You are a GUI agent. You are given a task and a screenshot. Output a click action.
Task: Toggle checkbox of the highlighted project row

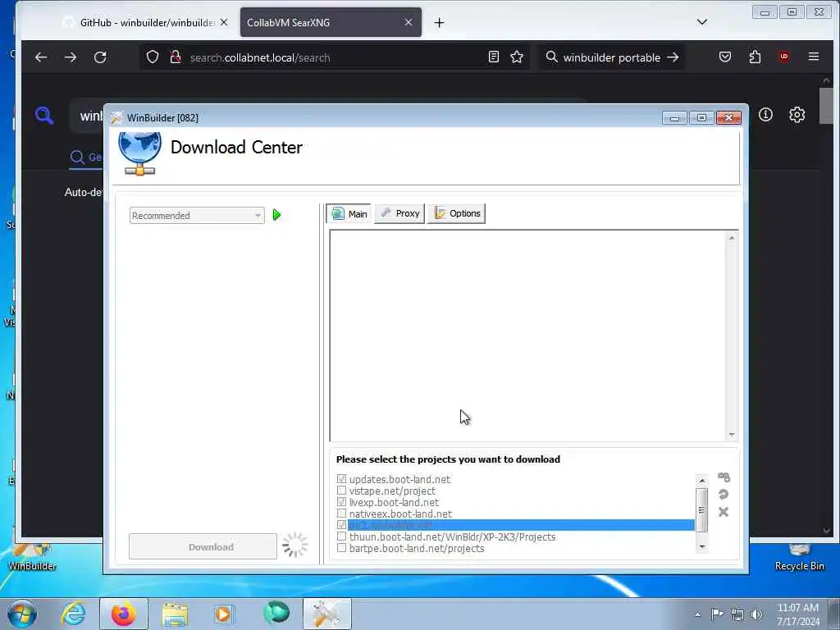point(341,525)
